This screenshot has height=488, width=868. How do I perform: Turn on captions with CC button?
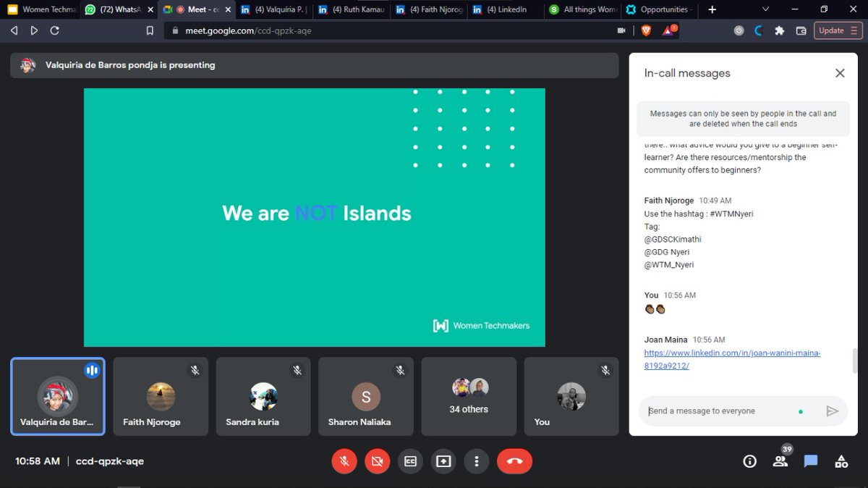tap(410, 461)
